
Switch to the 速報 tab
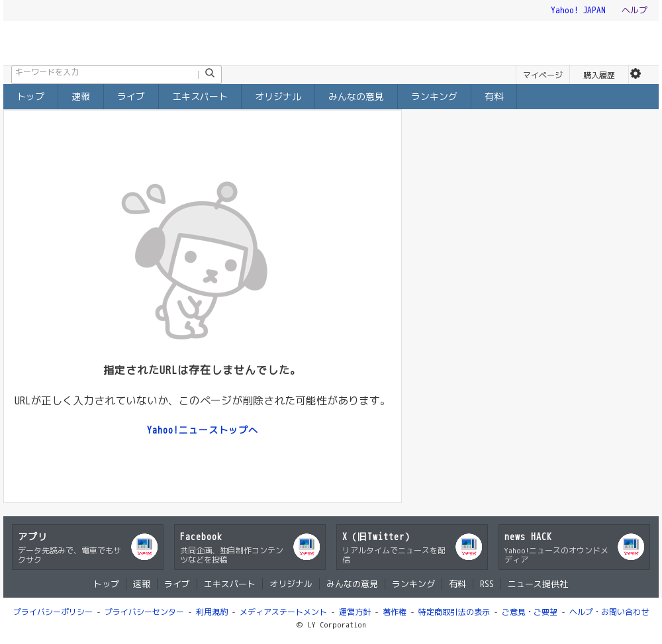tap(81, 97)
